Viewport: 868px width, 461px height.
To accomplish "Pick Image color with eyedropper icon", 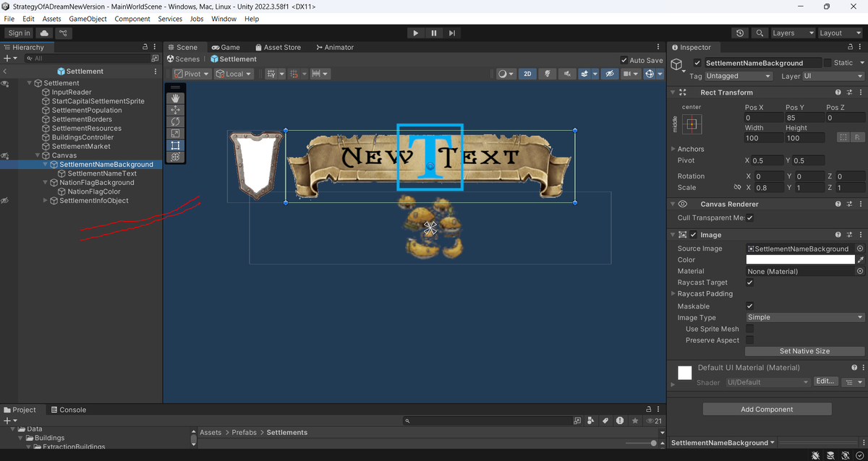I will click(861, 259).
